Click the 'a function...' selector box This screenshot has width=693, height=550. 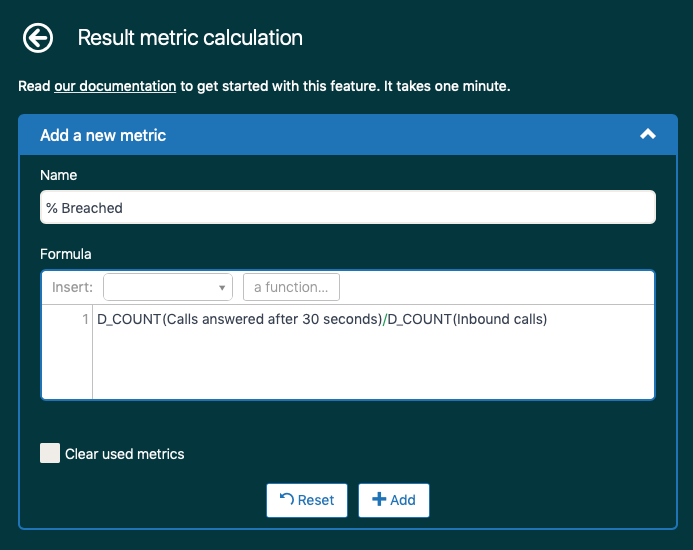click(x=291, y=288)
